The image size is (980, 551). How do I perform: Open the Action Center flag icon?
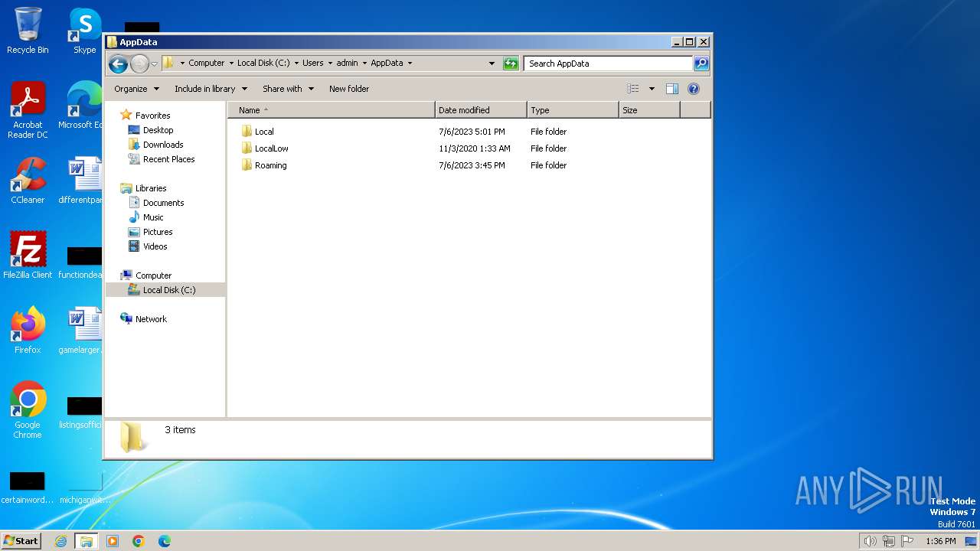point(908,541)
